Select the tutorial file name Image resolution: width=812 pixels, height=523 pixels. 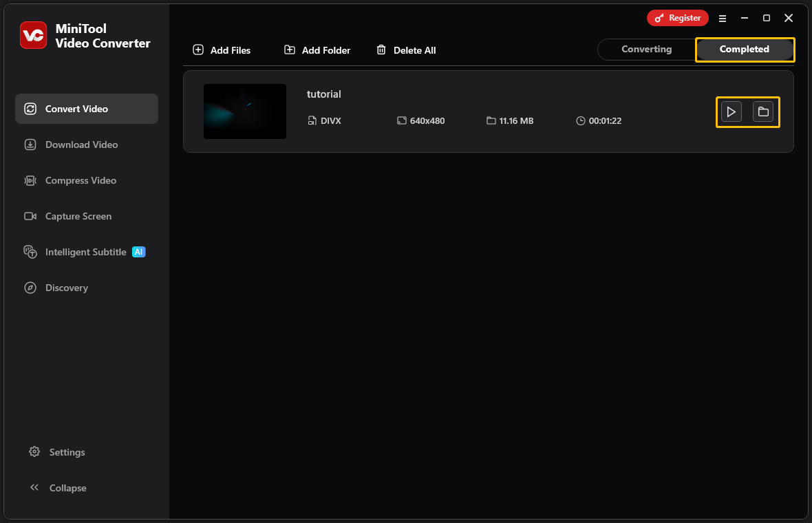(x=323, y=94)
